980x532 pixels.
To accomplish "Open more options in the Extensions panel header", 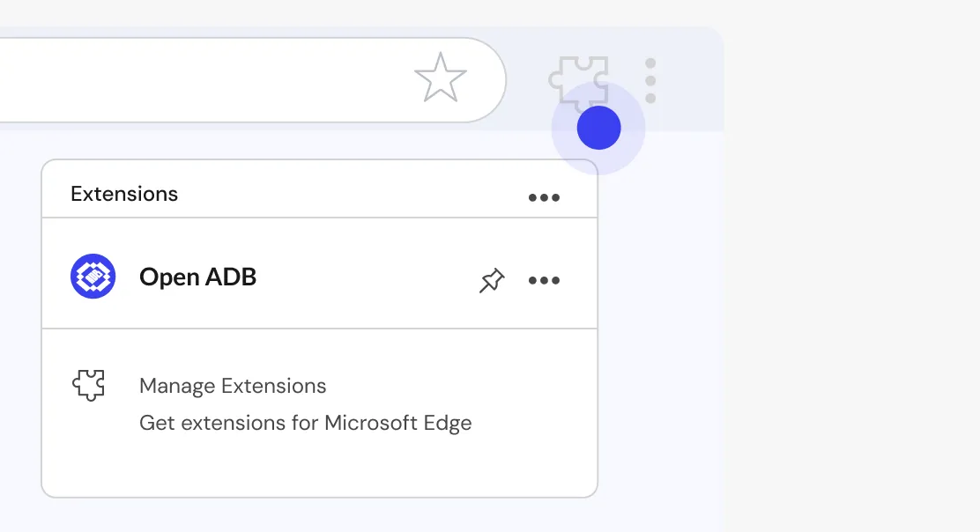I will [544, 197].
